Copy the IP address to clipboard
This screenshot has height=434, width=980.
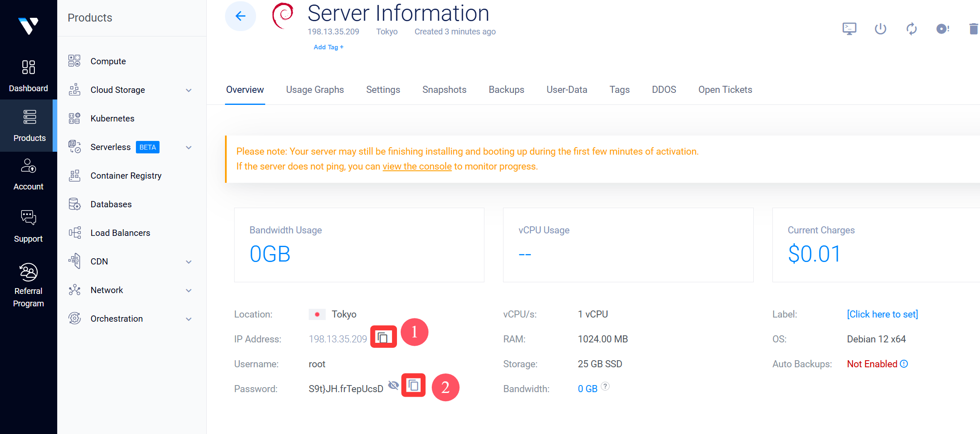point(383,337)
